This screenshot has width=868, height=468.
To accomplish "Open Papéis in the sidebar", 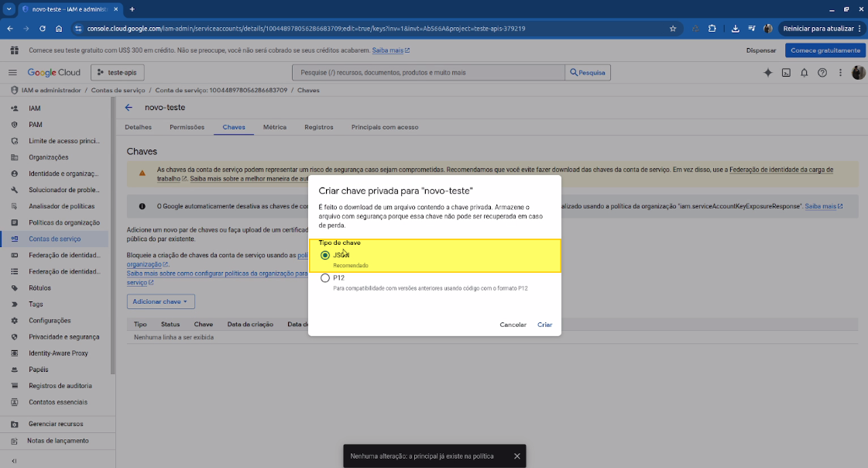I will [55, 370].
